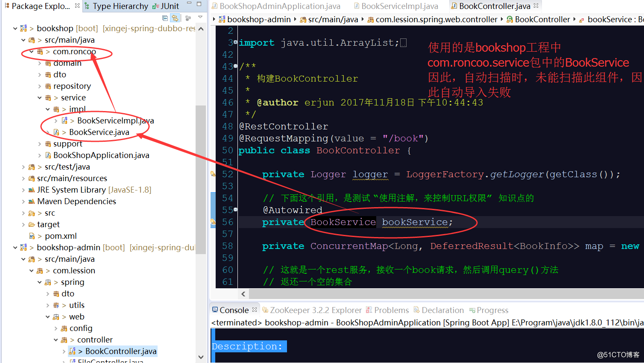Click the target folder icon
The width and height of the screenshot is (644, 363).
(32, 225)
